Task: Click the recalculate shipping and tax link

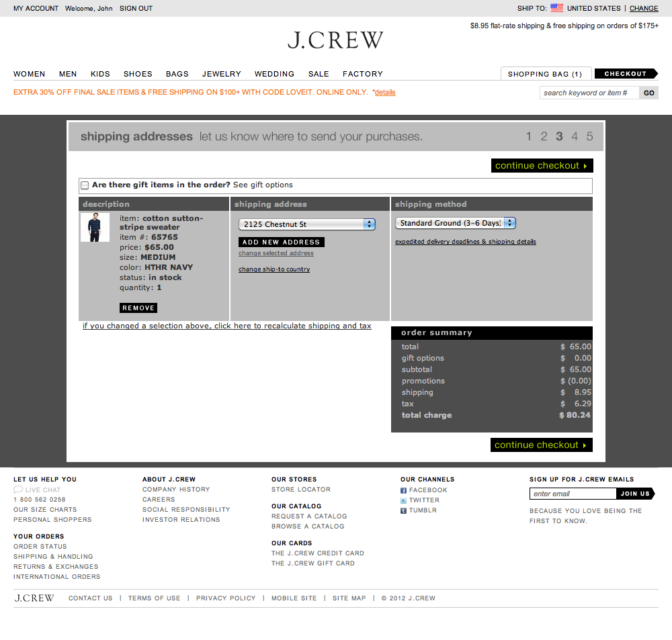Action: 227,326
